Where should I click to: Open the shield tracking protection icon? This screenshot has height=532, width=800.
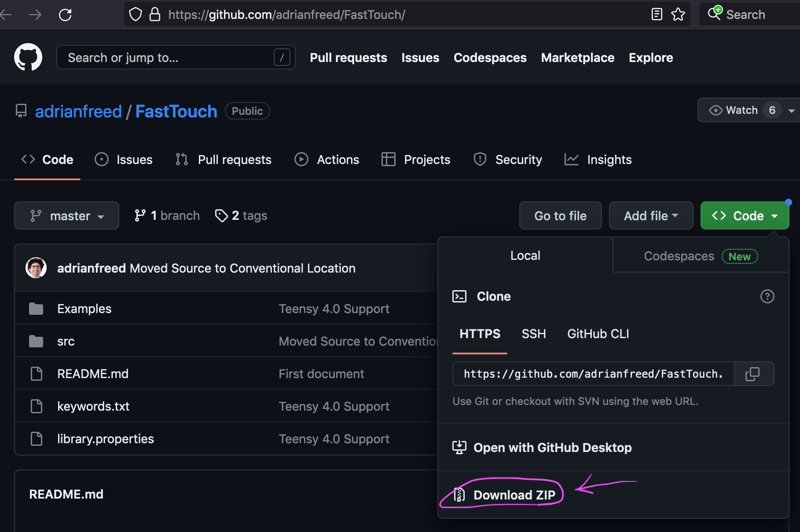point(136,15)
